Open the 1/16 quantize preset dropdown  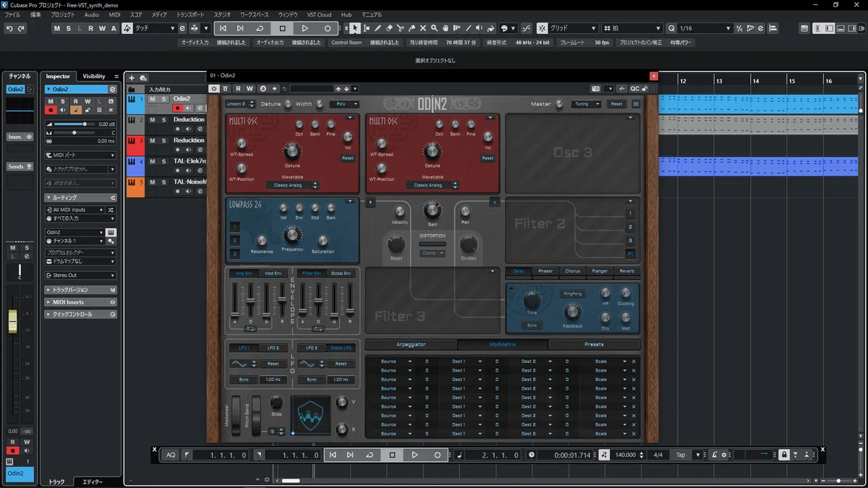[x=704, y=28]
